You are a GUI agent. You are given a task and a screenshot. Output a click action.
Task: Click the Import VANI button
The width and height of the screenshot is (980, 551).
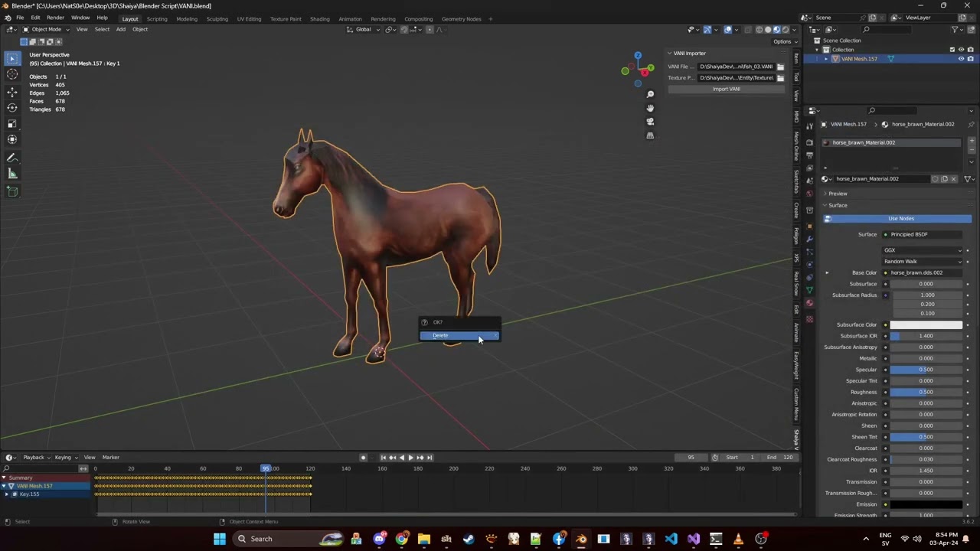[726, 90]
